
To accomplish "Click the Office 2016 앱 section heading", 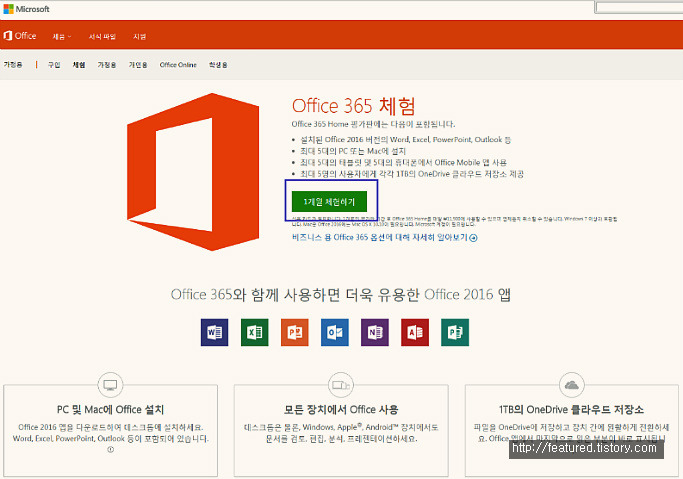I will click(x=341, y=295).
